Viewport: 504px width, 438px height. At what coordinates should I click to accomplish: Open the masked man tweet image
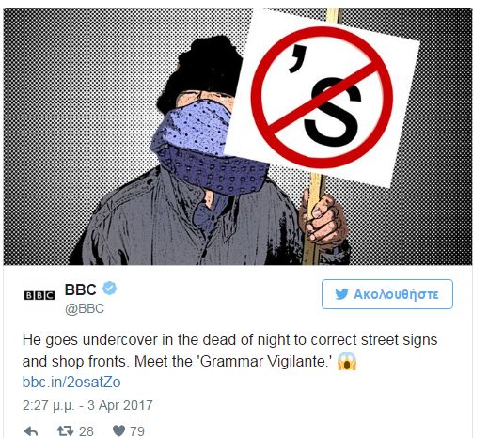point(238,136)
